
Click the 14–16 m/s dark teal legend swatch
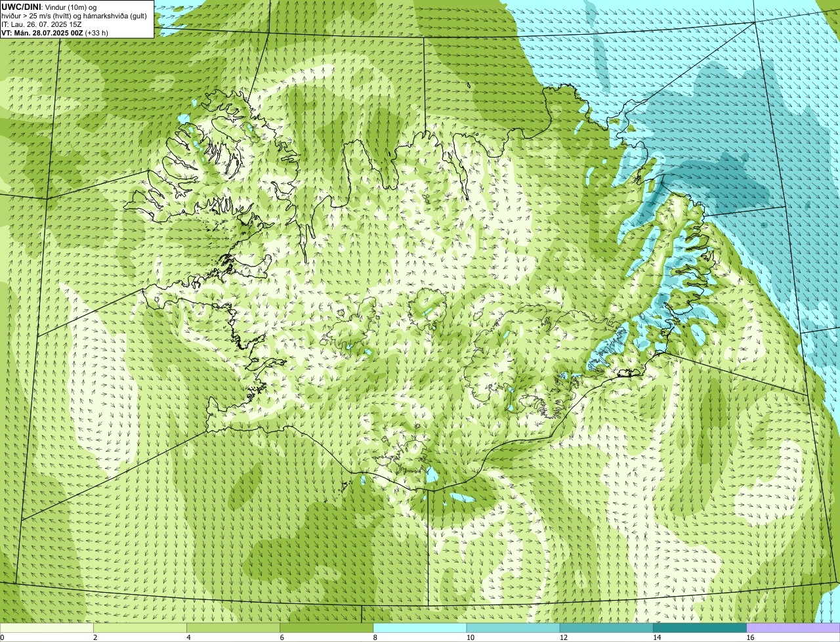[700, 628]
